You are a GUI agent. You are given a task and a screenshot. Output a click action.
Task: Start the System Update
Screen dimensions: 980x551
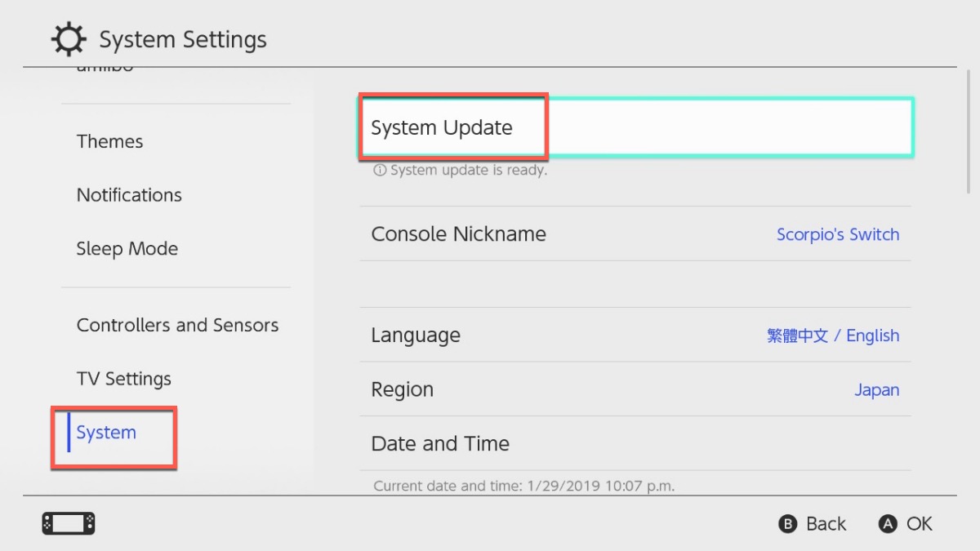(x=635, y=127)
